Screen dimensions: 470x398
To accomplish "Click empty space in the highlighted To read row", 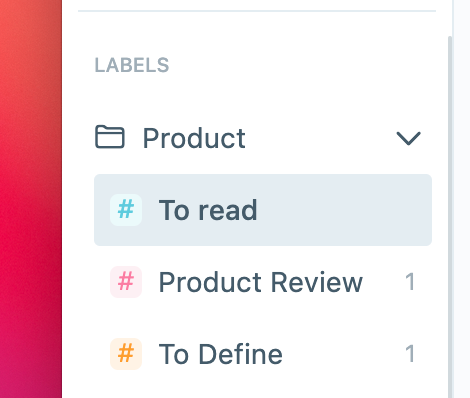I will pos(343,210).
